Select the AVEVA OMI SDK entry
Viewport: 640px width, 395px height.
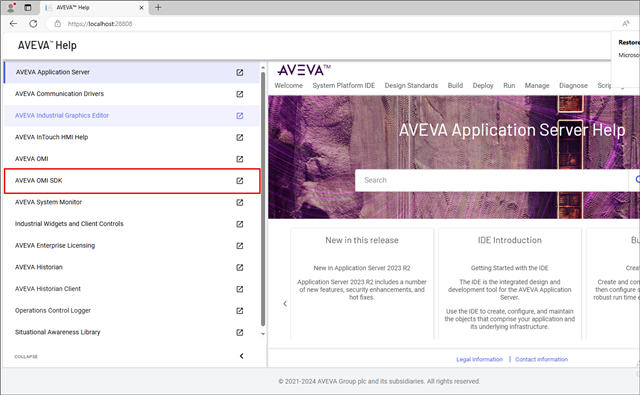click(132, 180)
